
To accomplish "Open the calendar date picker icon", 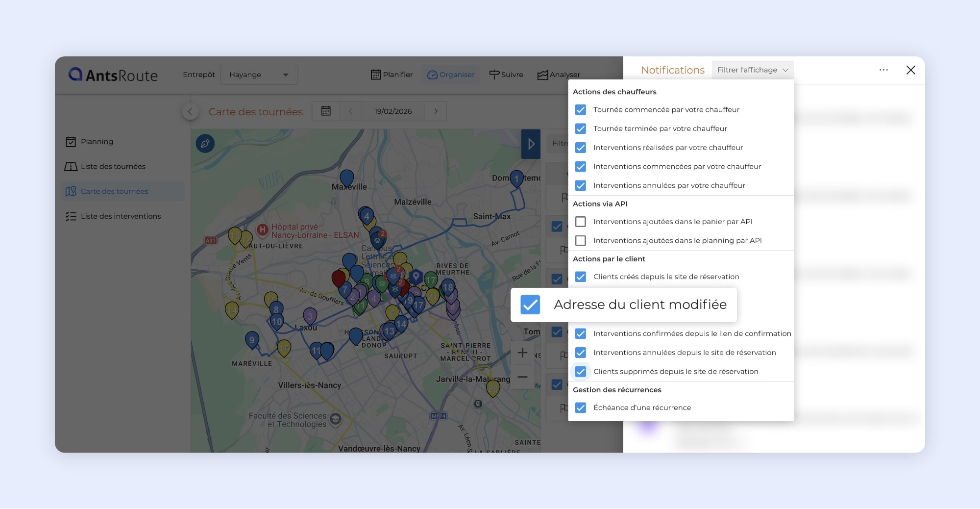I will [326, 111].
